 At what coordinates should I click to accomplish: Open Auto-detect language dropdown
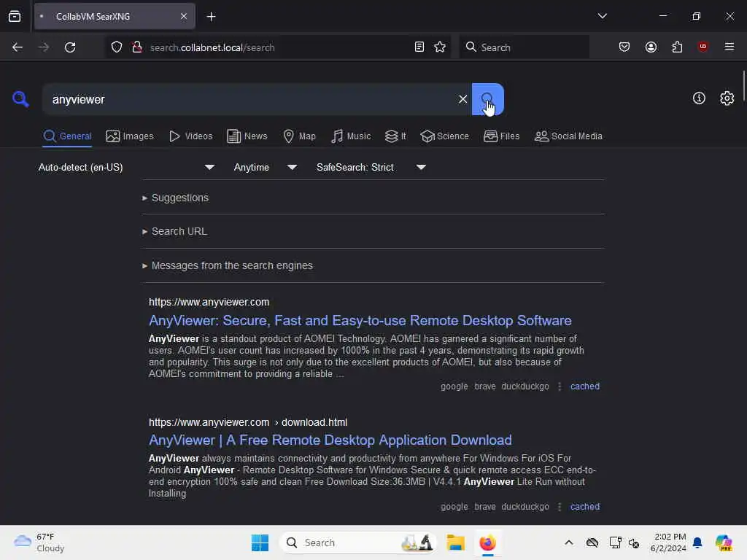point(126,167)
